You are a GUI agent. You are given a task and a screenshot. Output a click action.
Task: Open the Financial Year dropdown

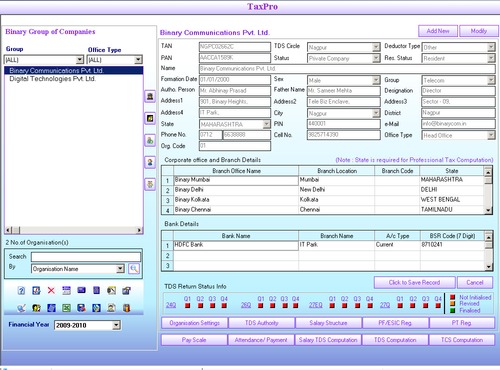pos(116,325)
